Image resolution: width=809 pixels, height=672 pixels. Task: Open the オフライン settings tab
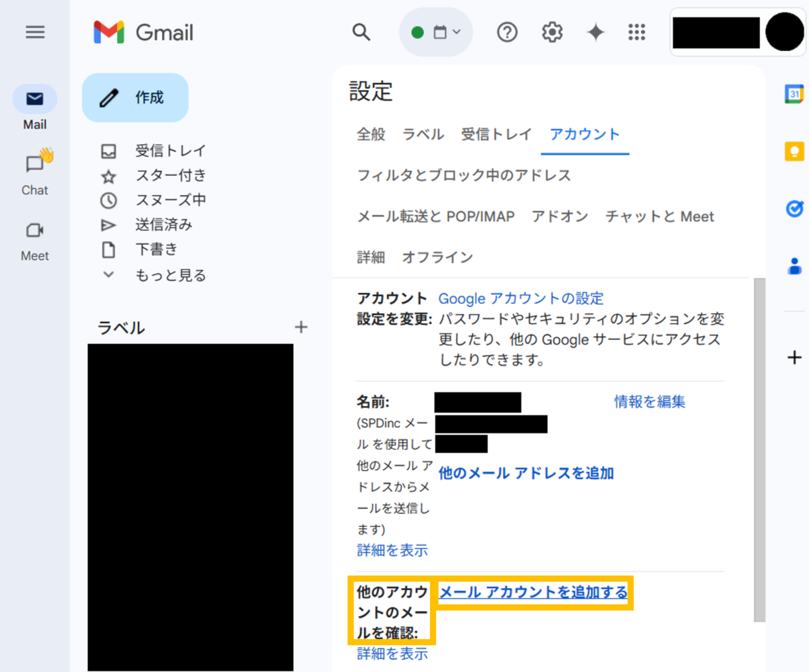(x=437, y=257)
